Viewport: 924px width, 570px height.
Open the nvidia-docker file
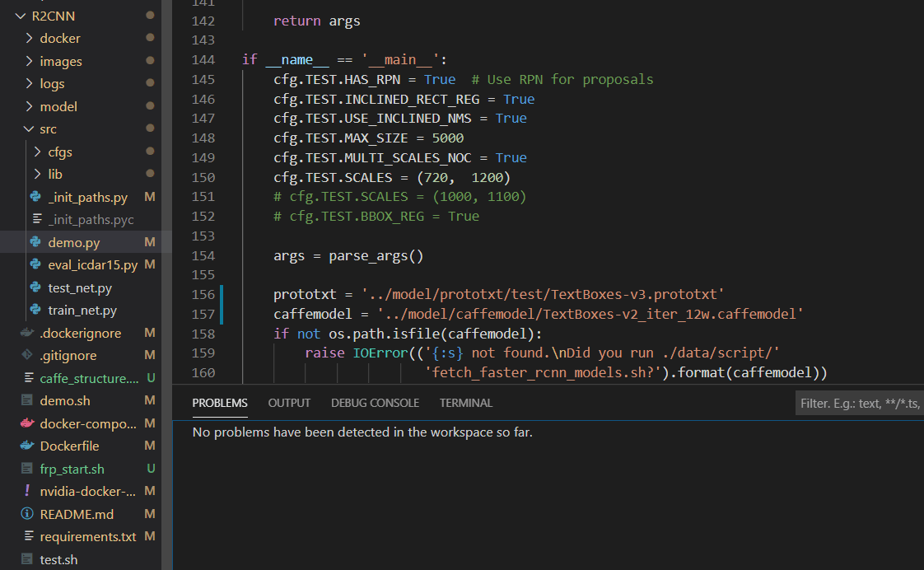pos(88,491)
